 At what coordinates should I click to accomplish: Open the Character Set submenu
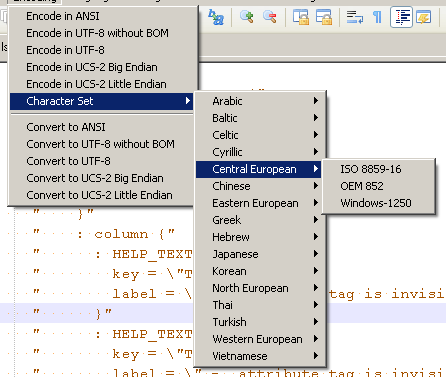tap(101, 101)
